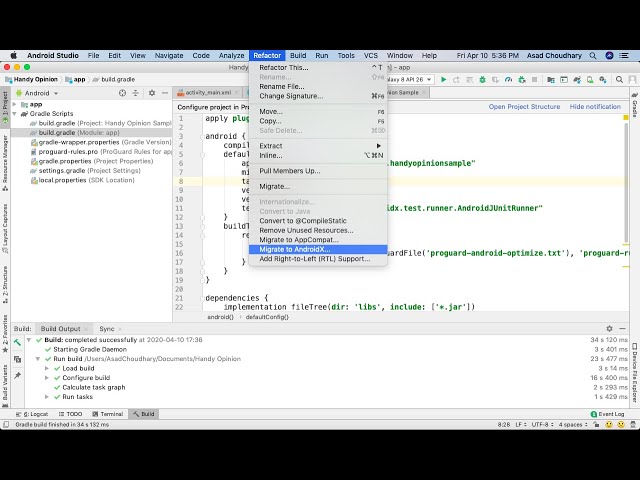Click Open Project Structure link
640x480 pixels.
coord(524,107)
